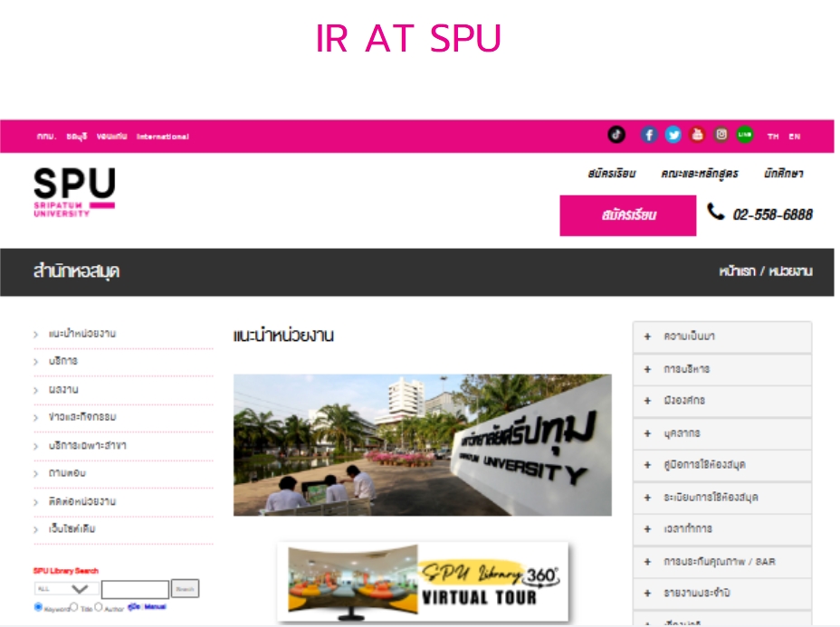Open the ถามตอบ sidebar menu item
840x627 pixels.
[67, 473]
